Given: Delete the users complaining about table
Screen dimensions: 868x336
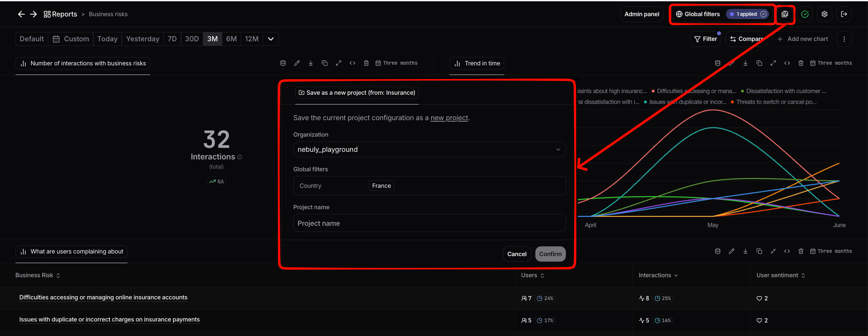Looking at the screenshot, I should point(801,251).
